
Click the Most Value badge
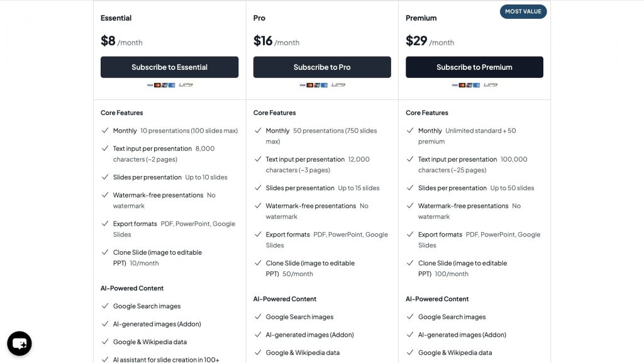pyautogui.click(x=523, y=11)
